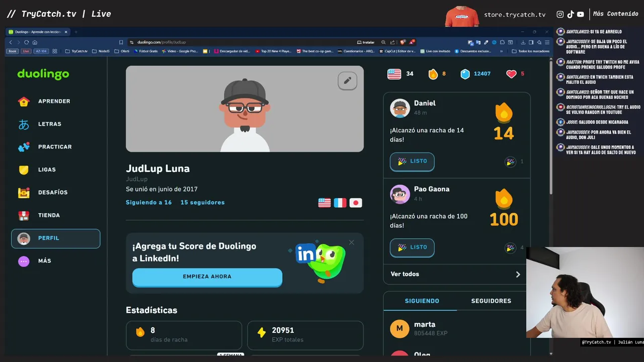
Task: Open the Letras section icon
Action: tap(24, 124)
